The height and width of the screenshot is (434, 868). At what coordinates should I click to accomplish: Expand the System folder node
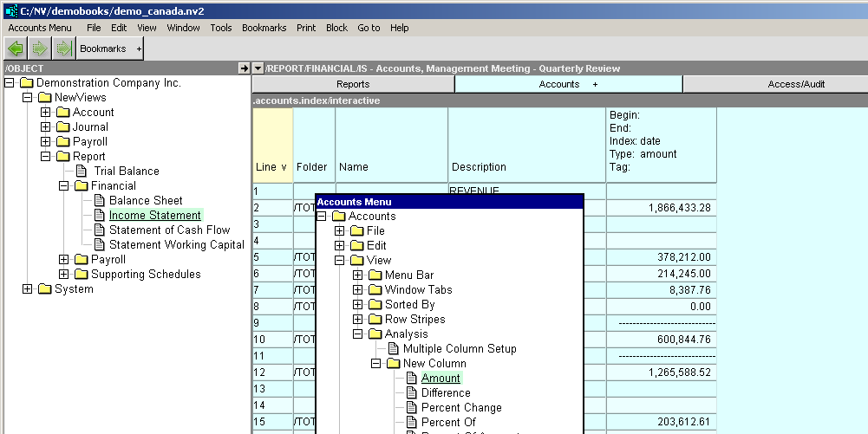pyautogui.click(x=28, y=289)
